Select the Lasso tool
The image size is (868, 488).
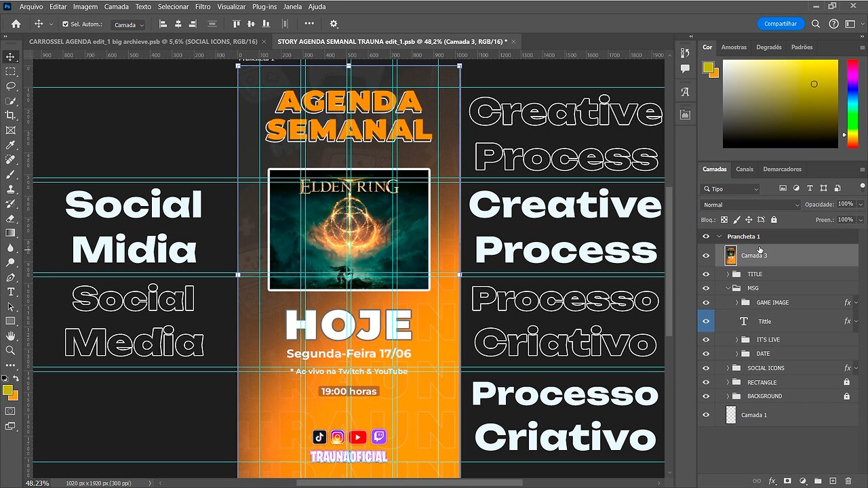[10, 86]
